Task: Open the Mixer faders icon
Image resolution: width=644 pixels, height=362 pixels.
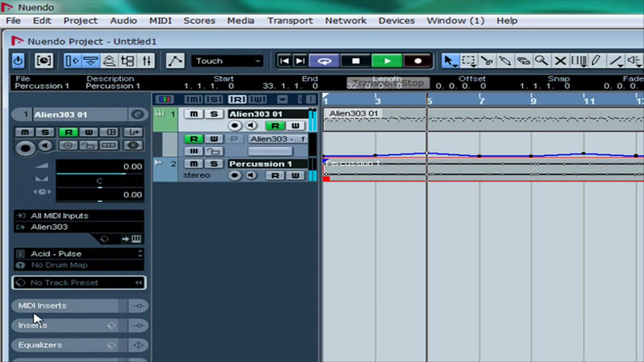Action: [x=146, y=61]
